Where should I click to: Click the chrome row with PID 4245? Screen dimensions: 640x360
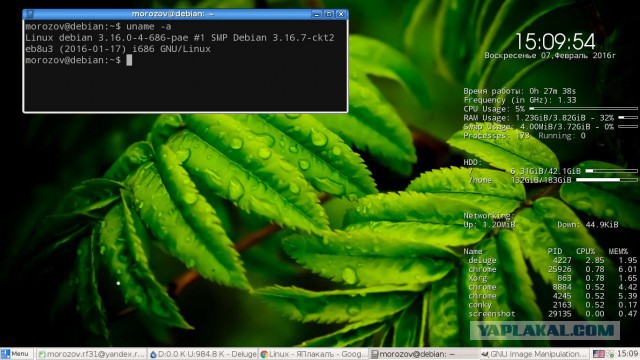point(552,296)
